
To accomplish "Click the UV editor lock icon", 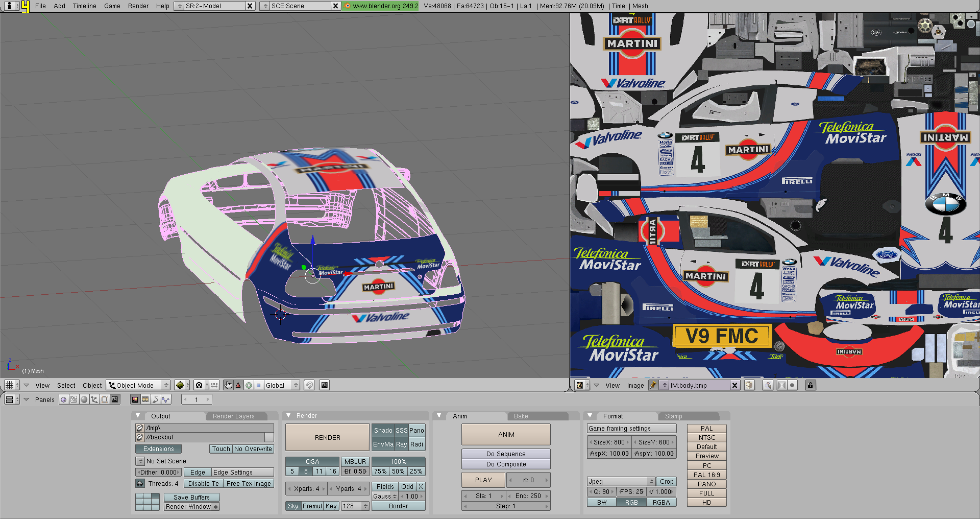I will [810, 385].
